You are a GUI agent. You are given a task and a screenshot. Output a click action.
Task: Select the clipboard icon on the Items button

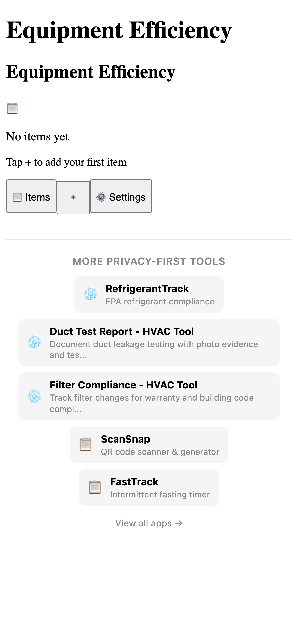17,197
